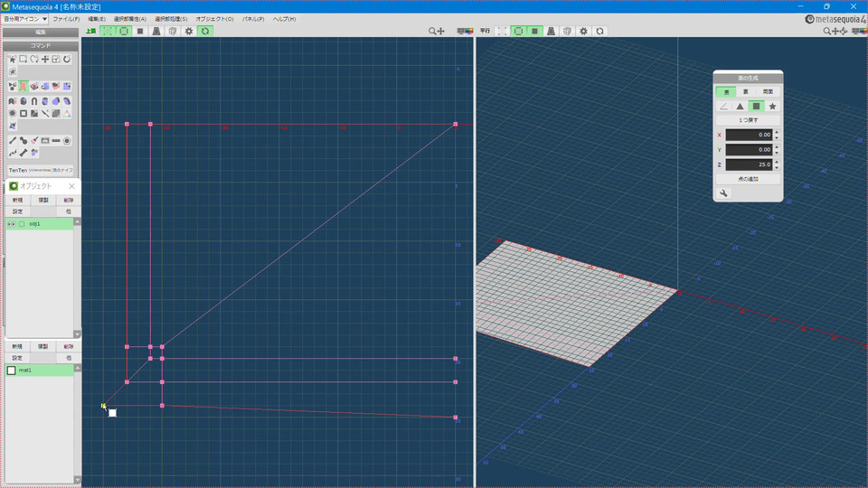Open the wrench settings in face panel
This screenshot has width=868, height=488.
coord(723,193)
